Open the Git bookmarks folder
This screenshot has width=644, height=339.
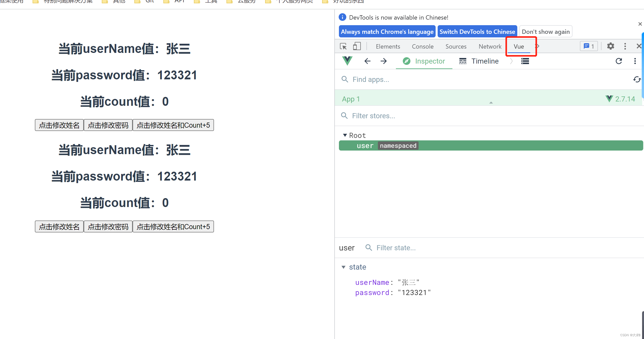[x=144, y=1]
